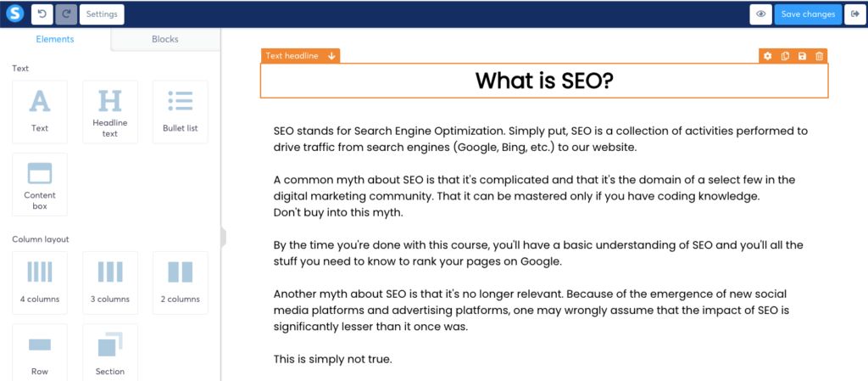Switch to the Blocks tab
The image size is (868, 381).
(165, 39)
